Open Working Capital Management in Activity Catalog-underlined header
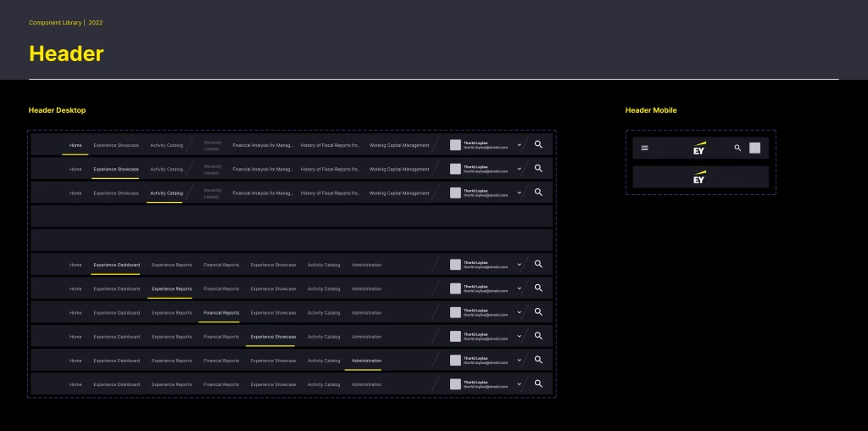 coord(399,193)
